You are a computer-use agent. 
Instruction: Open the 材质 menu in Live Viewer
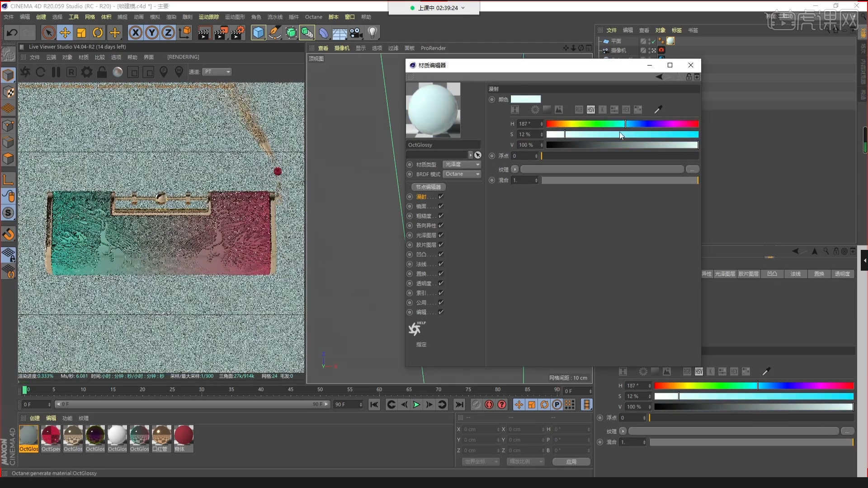(x=84, y=57)
